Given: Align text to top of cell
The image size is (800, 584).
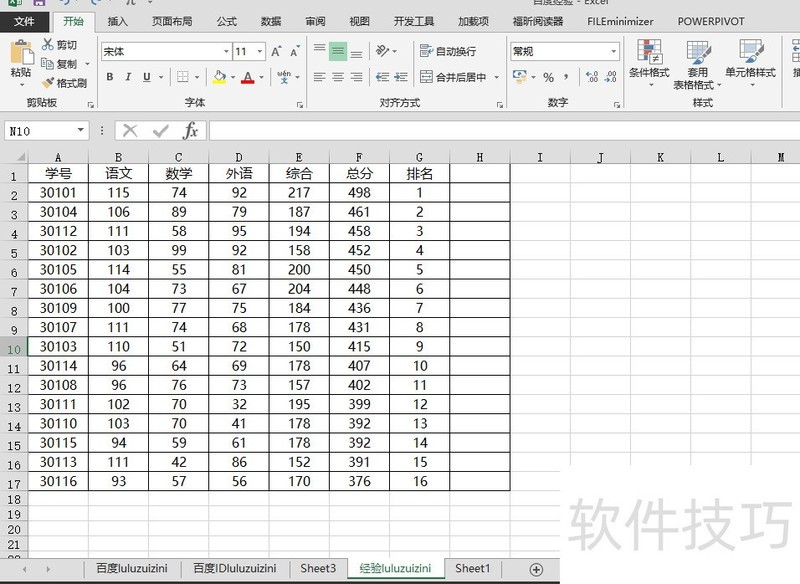Looking at the screenshot, I should [x=319, y=50].
